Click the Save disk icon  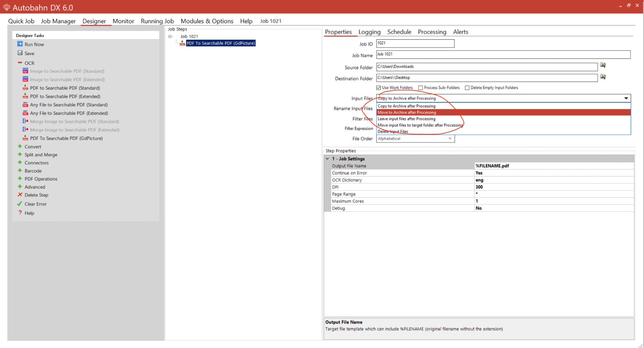pos(20,53)
